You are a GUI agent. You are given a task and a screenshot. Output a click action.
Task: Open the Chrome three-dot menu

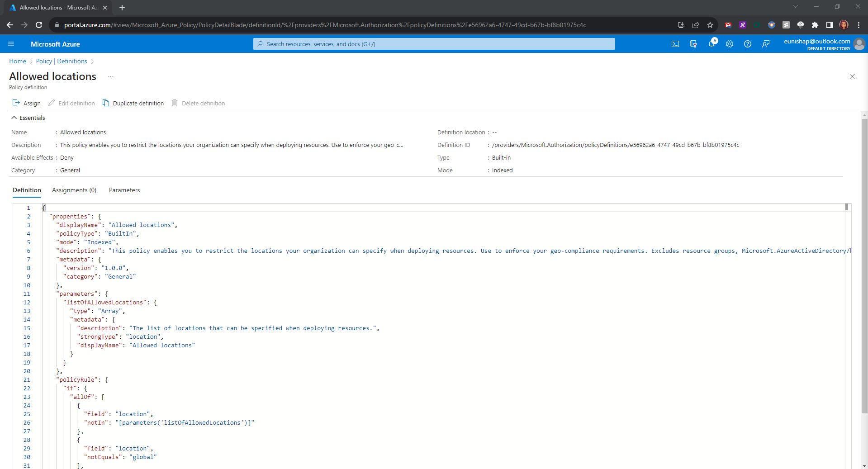point(859,25)
